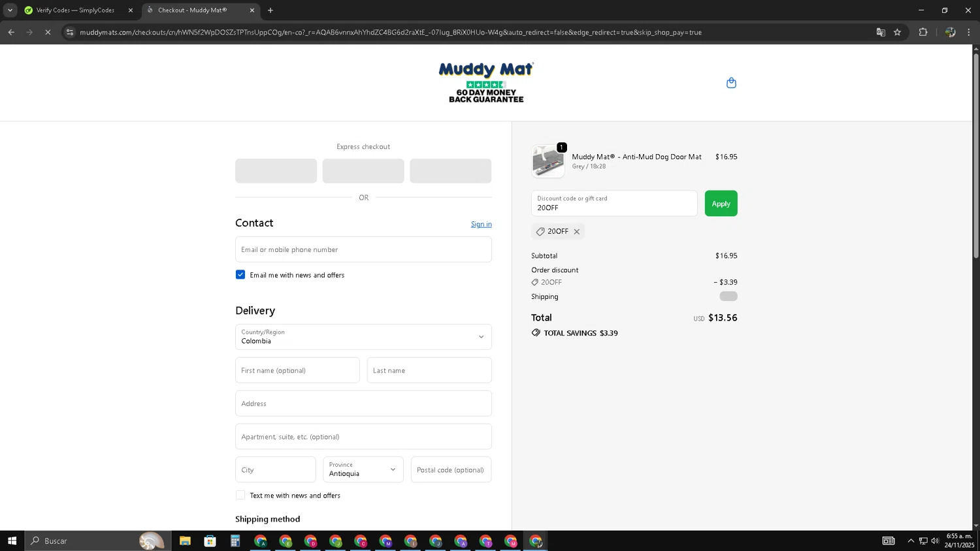
Task: Open Chrome profile D taskbar icon
Action: click(310, 541)
